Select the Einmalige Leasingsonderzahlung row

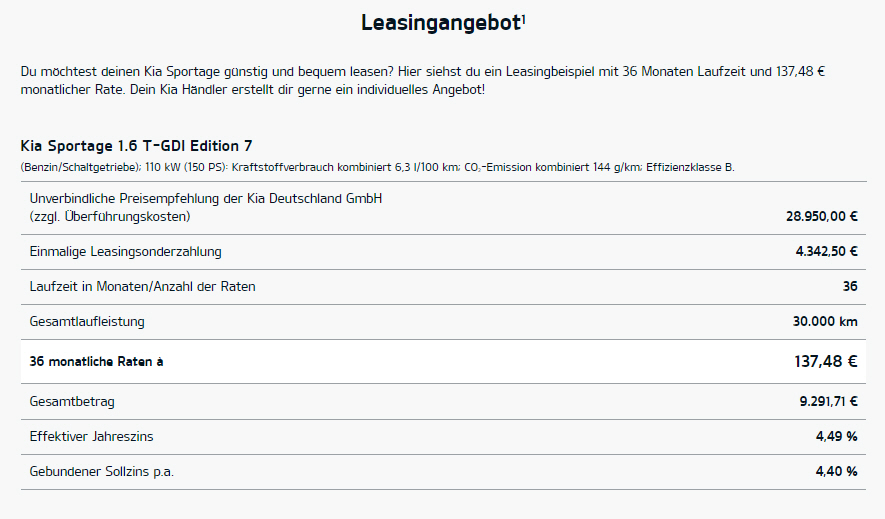443,252
